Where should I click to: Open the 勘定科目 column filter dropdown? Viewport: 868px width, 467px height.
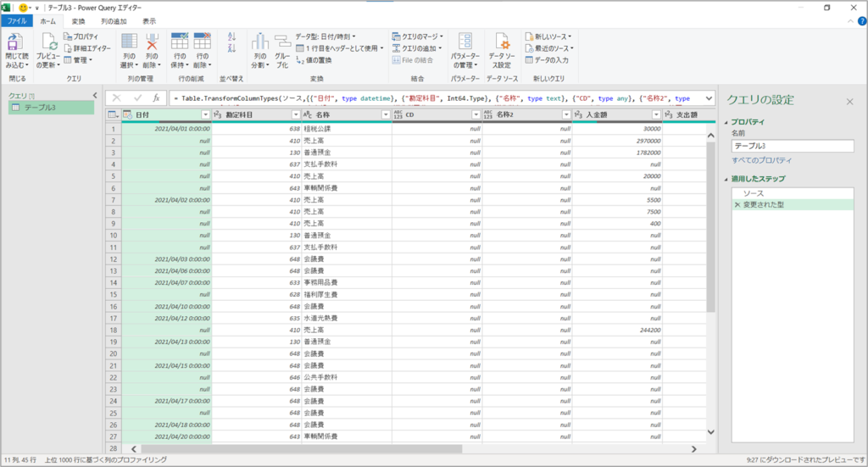click(296, 114)
